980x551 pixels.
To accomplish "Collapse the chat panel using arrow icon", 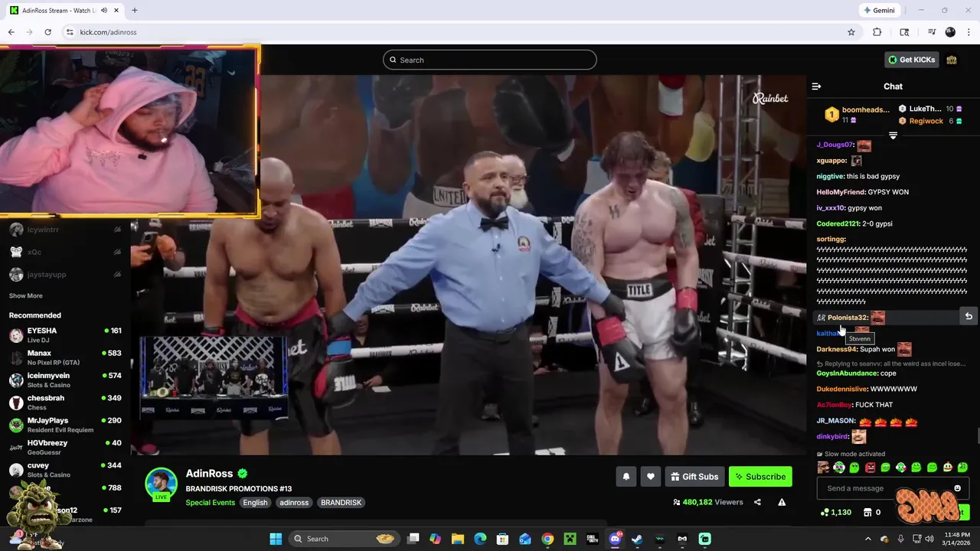I will 816,86.
